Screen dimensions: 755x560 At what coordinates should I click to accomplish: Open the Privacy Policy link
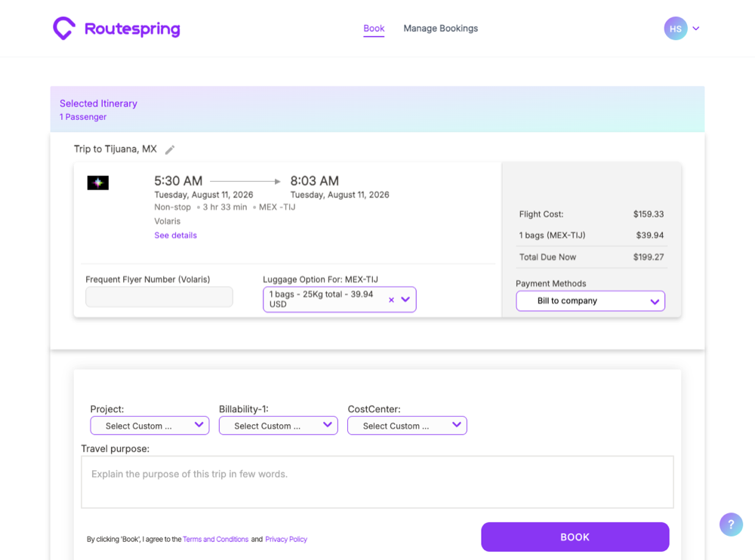[286, 540]
